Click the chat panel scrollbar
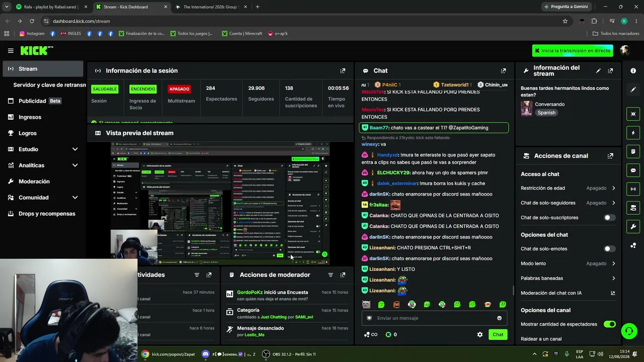The width and height of the screenshot is (644, 362). 513,290
